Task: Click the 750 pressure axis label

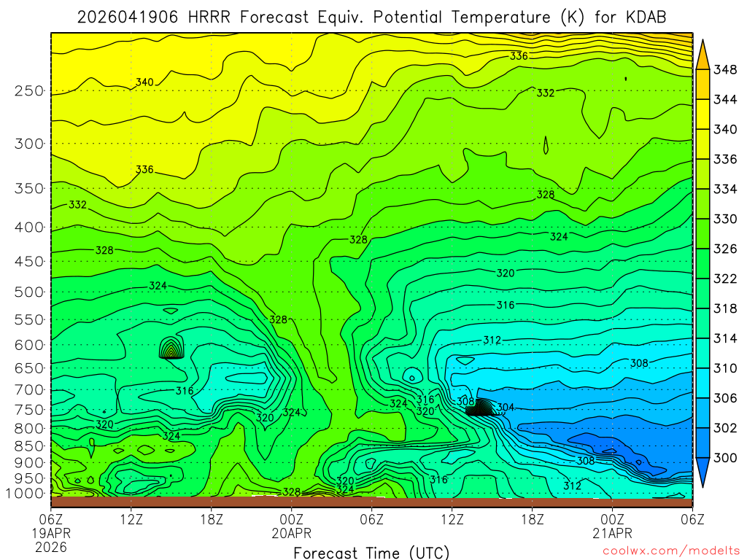Action: (x=29, y=410)
